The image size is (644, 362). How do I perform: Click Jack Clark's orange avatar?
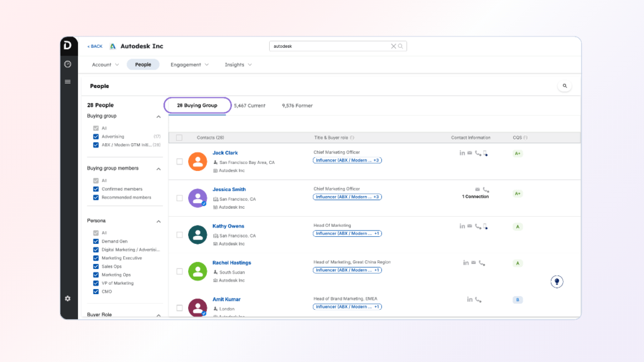pos(197,162)
